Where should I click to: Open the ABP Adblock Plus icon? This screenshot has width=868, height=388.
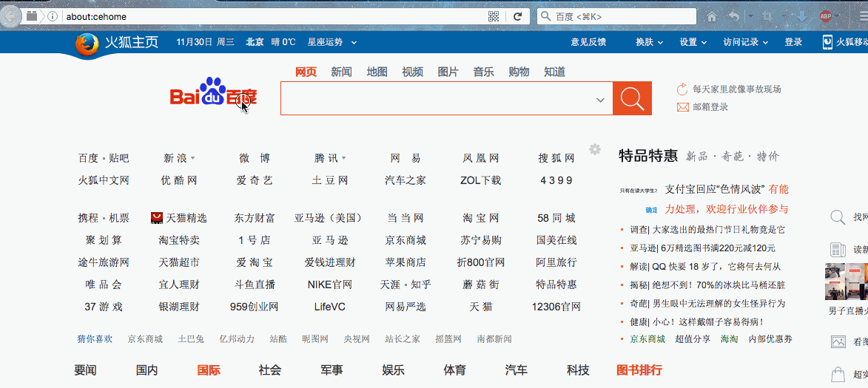click(x=826, y=16)
